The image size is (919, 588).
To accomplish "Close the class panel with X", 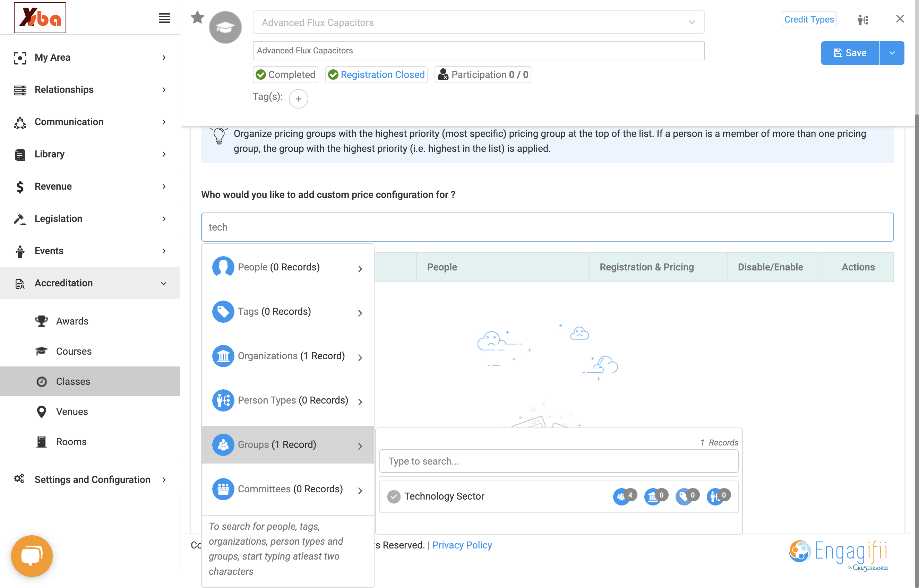I will tap(900, 19).
